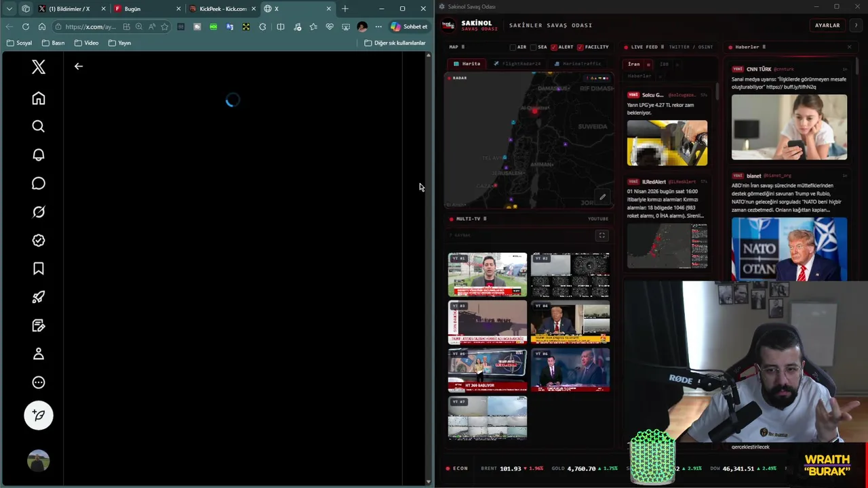Open Solcu G... LPG price post

click(x=667, y=129)
